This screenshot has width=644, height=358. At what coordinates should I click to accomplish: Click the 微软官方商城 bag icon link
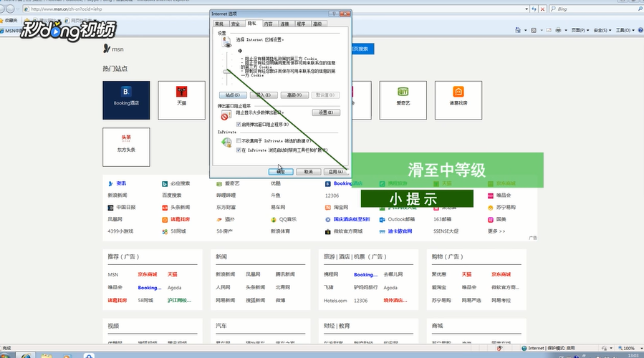328,231
